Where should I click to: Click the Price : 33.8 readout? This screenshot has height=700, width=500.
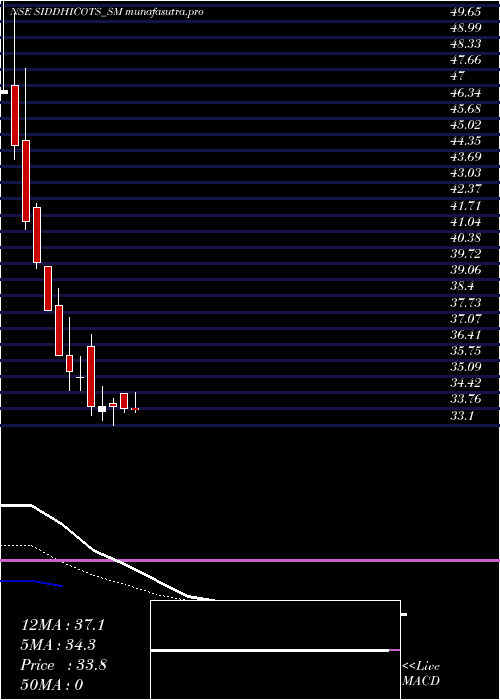click(63, 665)
